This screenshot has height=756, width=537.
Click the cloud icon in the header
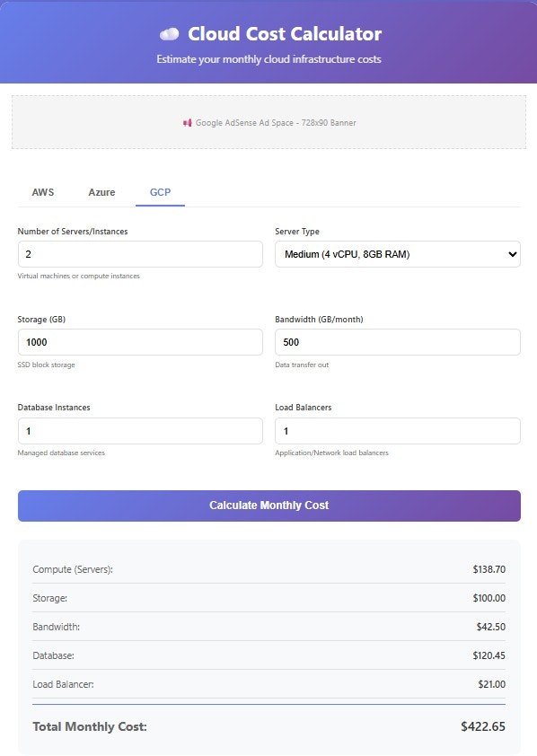click(169, 34)
